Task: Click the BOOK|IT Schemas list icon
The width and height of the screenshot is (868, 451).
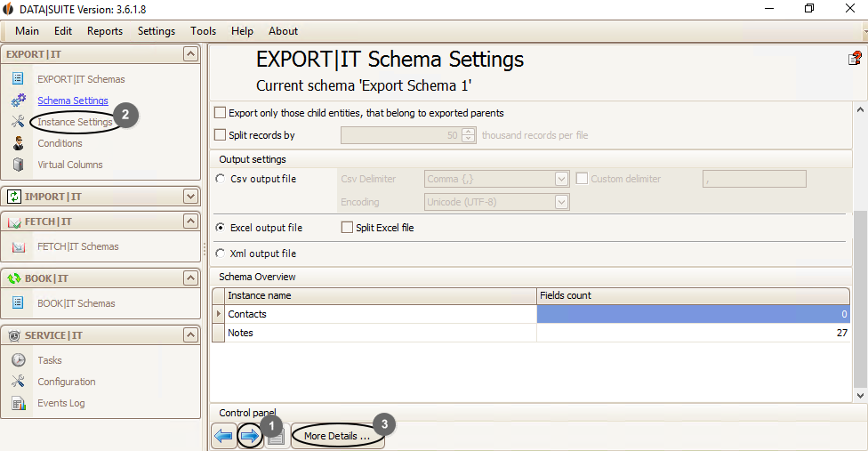Action: 19,302
